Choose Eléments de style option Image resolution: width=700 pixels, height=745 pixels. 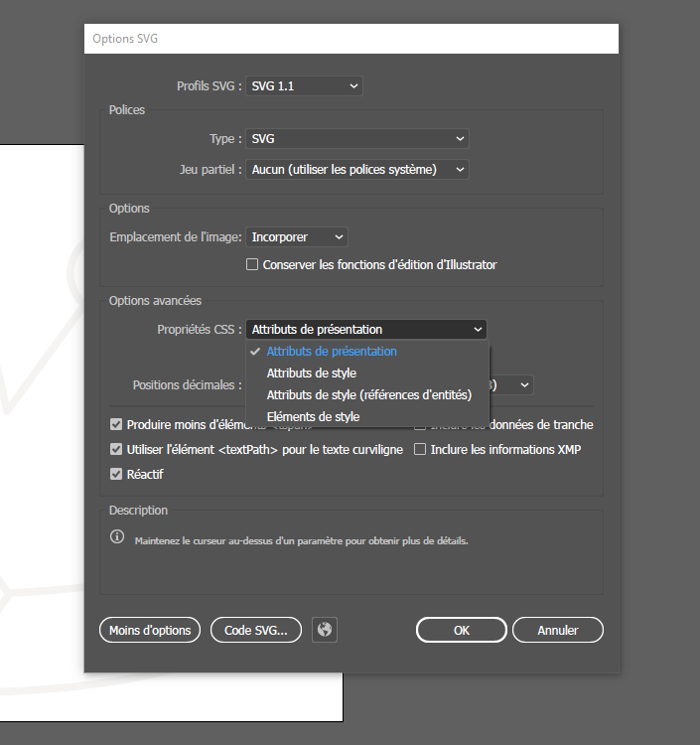click(x=313, y=417)
